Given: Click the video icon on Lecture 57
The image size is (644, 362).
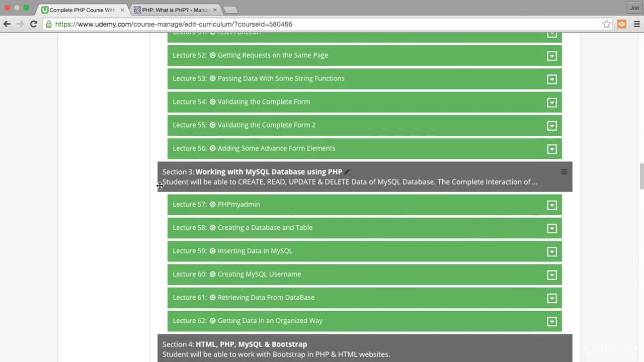Looking at the screenshot, I should click(x=213, y=205).
